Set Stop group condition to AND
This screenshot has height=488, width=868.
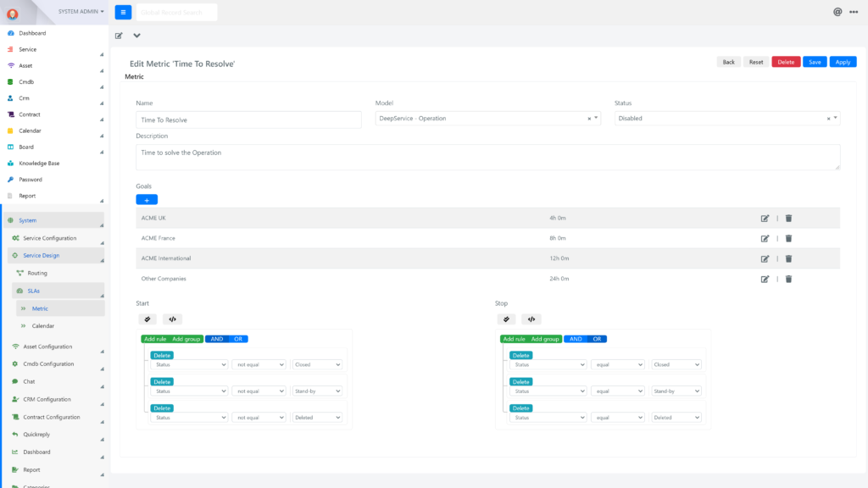[576, 339]
